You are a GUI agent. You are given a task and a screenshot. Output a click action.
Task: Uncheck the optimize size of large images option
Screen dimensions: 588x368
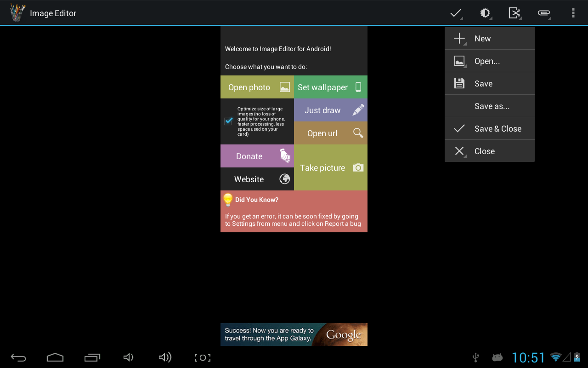tap(228, 121)
